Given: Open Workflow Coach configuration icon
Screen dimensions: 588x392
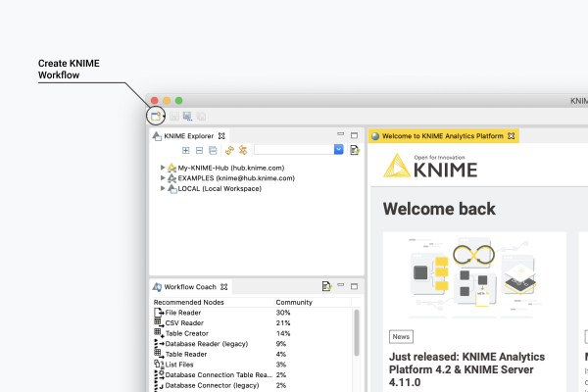Looking at the screenshot, I should coord(326,286).
